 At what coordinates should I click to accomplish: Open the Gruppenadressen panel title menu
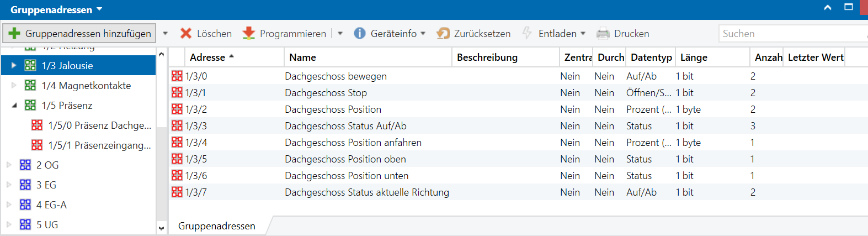tap(99, 9)
